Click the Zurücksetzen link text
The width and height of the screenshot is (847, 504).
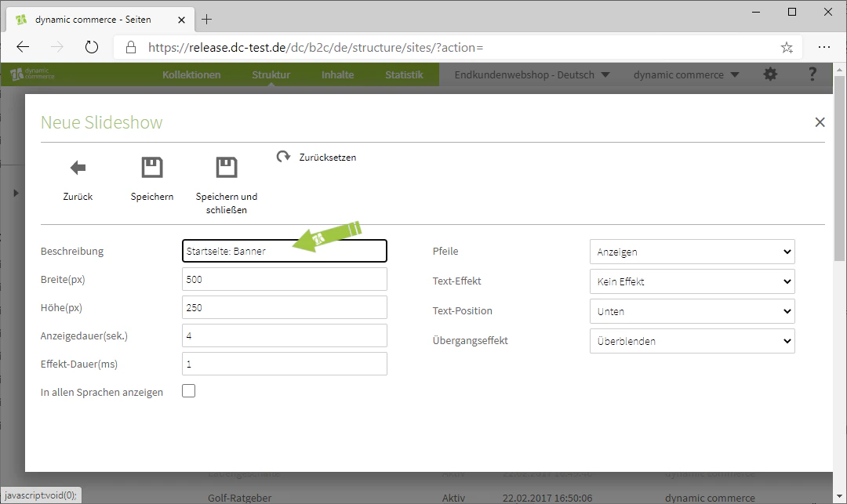coord(327,157)
